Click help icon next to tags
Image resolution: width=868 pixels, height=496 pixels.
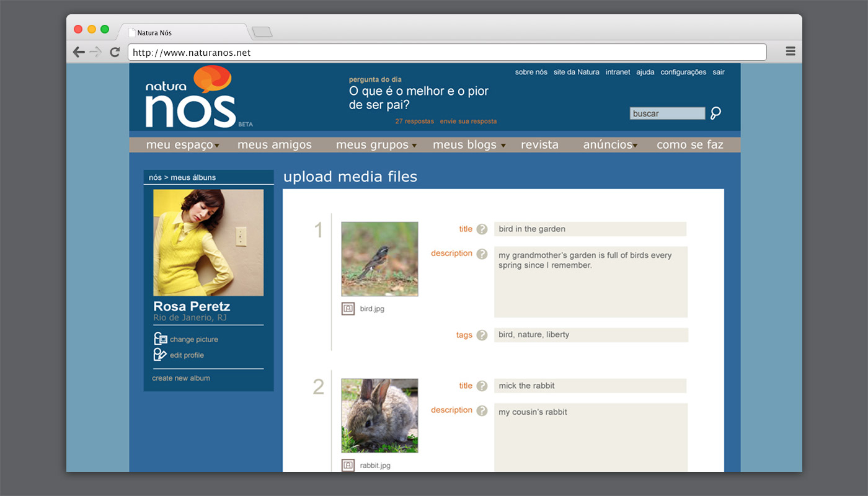tap(482, 335)
